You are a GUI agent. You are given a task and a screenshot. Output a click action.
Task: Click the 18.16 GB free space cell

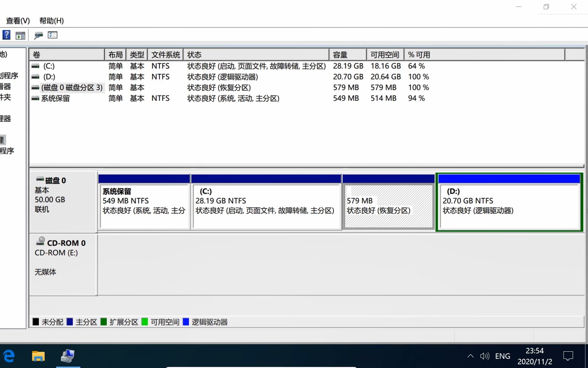tap(386, 66)
